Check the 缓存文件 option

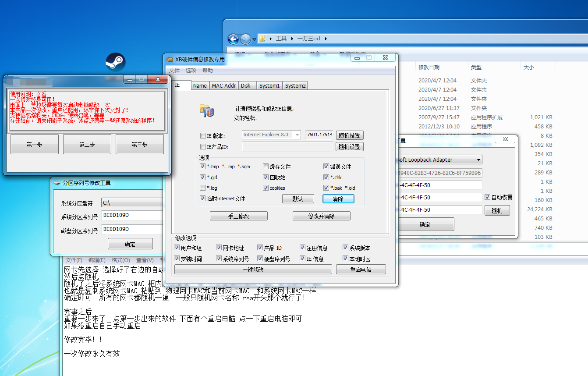(x=266, y=167)
